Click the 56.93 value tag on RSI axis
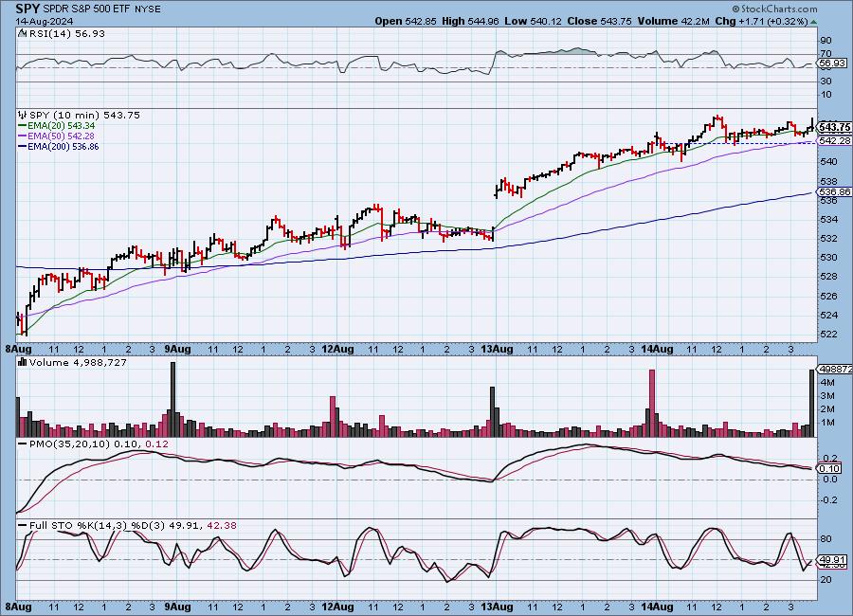 832,63
